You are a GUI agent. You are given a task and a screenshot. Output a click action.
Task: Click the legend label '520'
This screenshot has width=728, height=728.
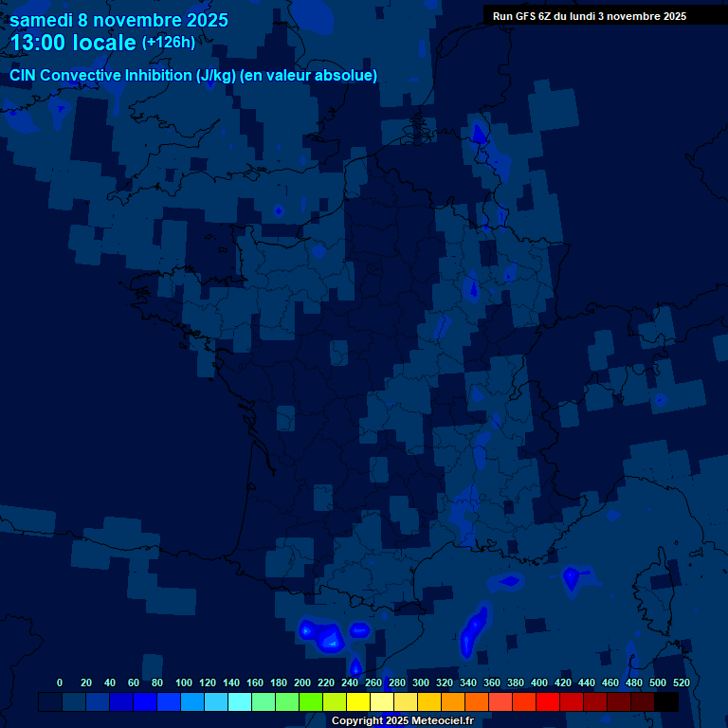pyautogui.click(x=681, y=682)
